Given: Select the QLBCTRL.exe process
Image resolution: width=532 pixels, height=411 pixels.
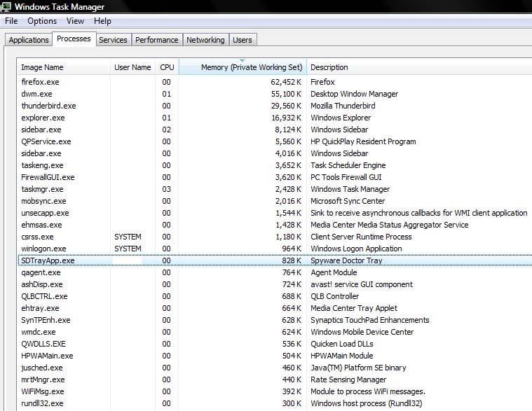Looking at the screenshot, I should [275, 296].
